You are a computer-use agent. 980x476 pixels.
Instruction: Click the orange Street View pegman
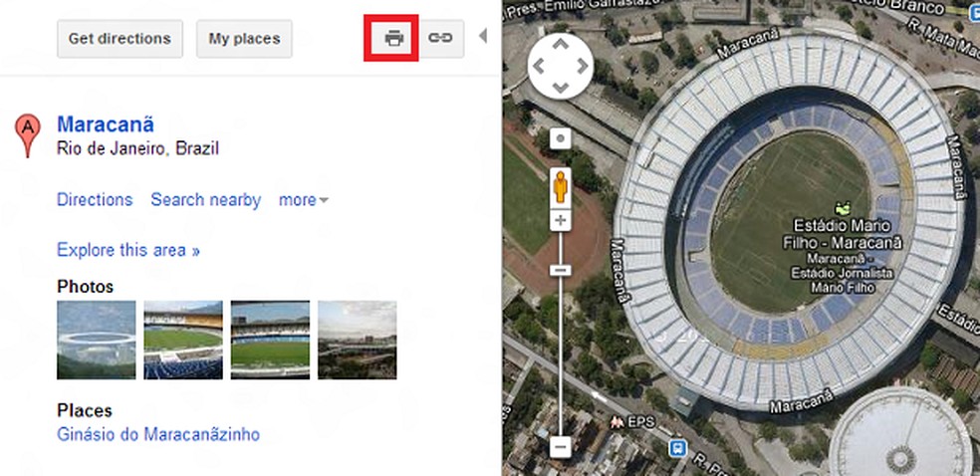click(561, 186)
